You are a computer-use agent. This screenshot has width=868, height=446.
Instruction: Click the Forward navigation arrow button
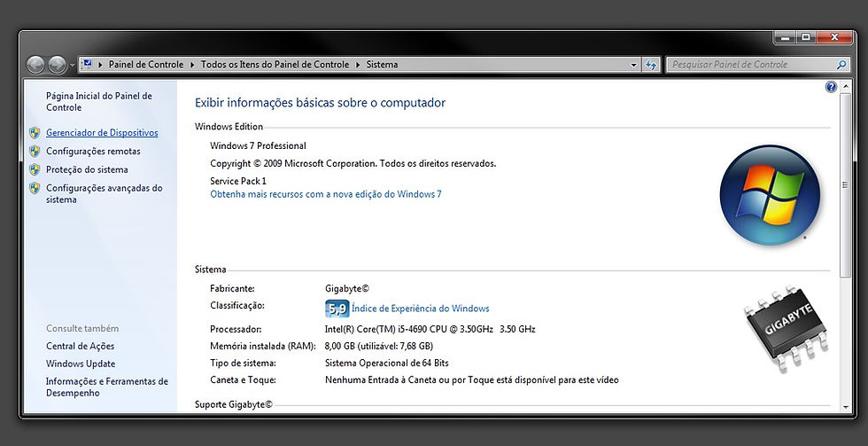pos(57,65)
